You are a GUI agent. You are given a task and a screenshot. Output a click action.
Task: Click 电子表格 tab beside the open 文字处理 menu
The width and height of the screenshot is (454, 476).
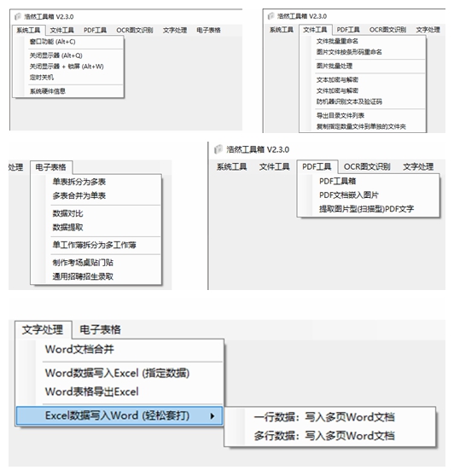(100, 329)
